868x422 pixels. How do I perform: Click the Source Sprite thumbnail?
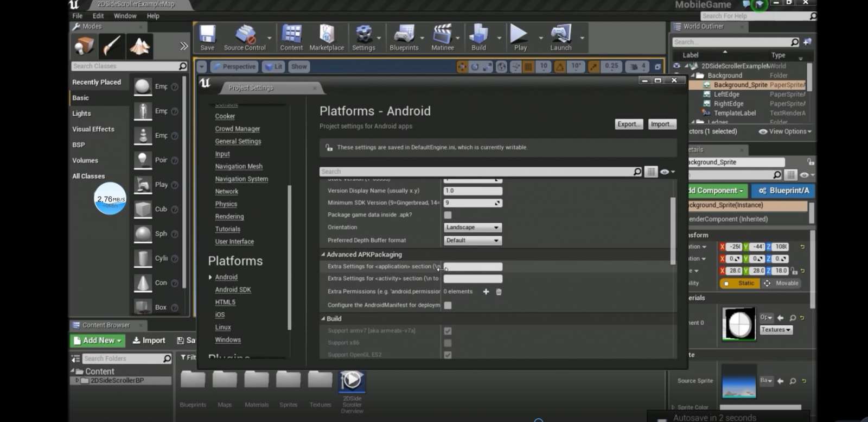coord(739,381)
